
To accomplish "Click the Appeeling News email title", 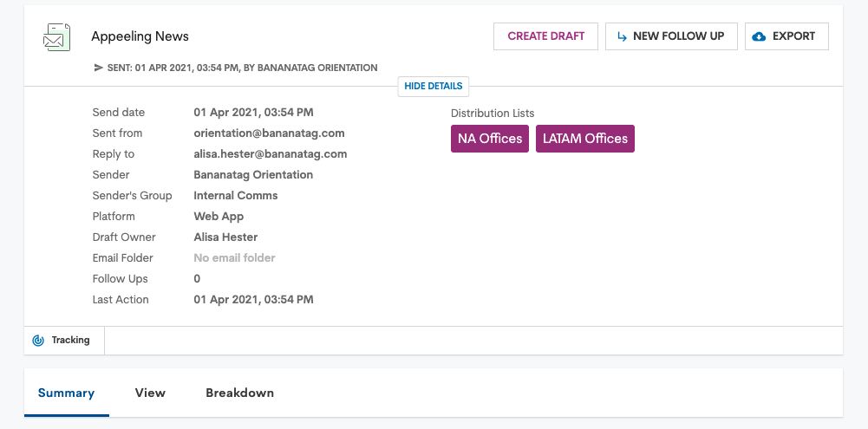I will point(140,36).
